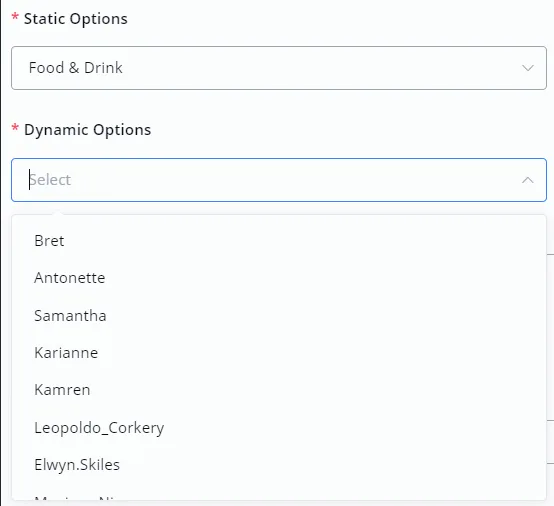
Task: Collapse the Dynamic Options chevron up arrow
Action: pos(528,180)
